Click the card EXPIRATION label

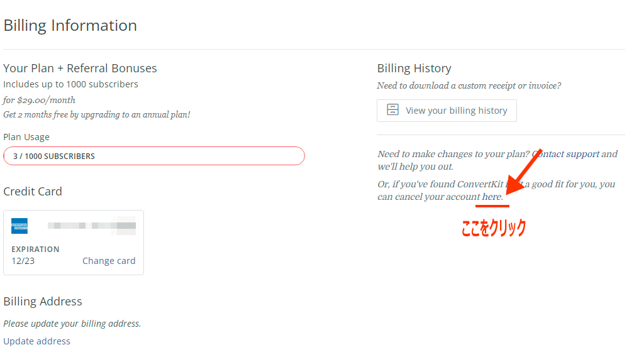pos(35,249)
